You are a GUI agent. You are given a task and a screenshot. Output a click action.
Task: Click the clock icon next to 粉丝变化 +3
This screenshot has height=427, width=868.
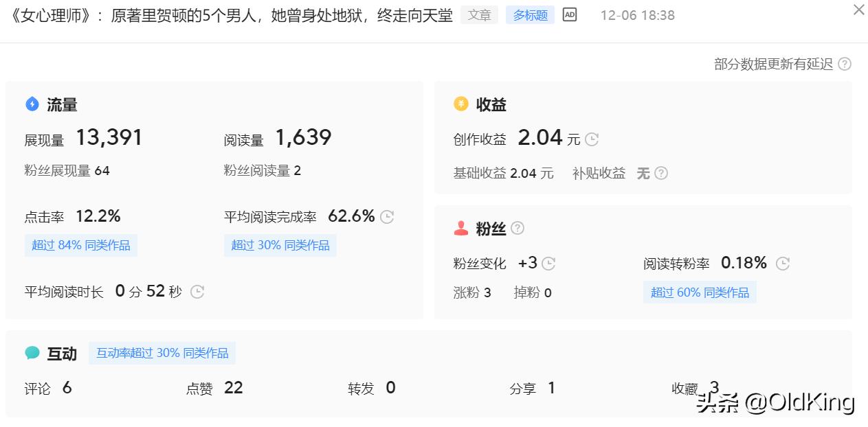pyautogui.click(x=550, y=263)
